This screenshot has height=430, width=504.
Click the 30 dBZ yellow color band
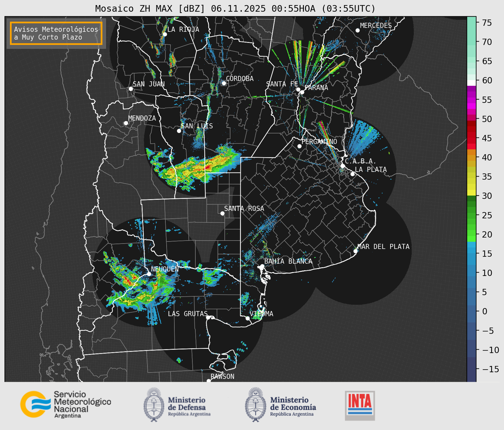(471, 193)
